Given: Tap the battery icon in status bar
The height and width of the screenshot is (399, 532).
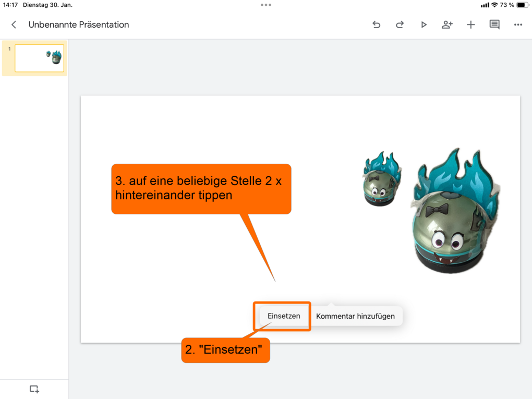Looking at the screenshot, I should pos(523,5).
